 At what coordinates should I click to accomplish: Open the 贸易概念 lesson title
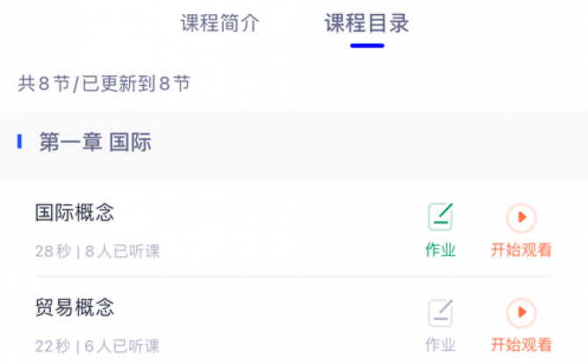tap(75, 307)
